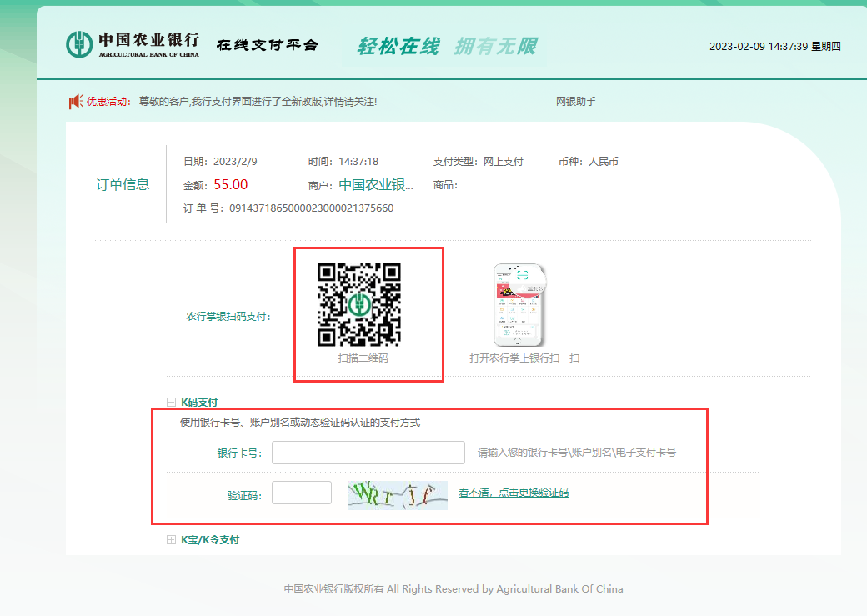Click the captcha verification image
The image size is (867, 616).
click(x=397, y=494)
